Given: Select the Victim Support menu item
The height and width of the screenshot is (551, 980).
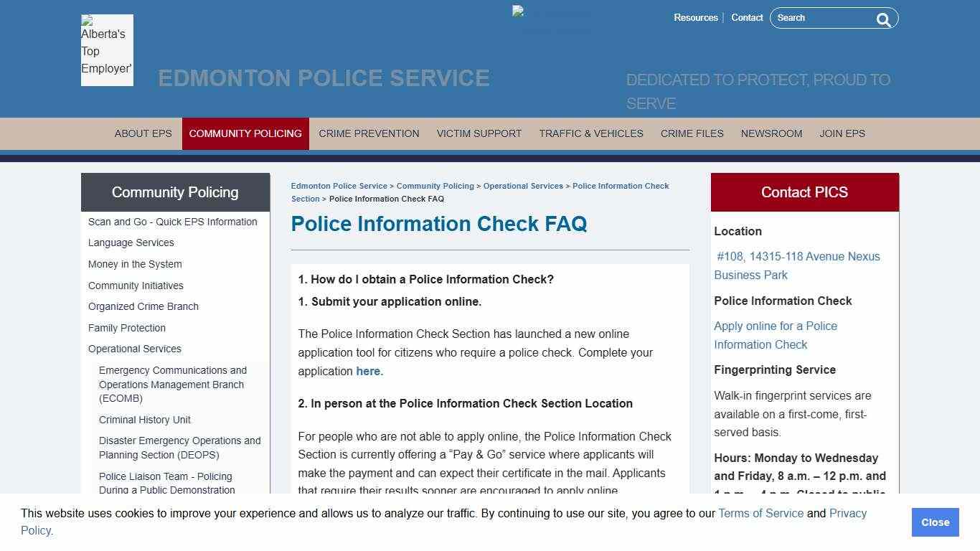Looking at the screenshot, I should (x=479, y=133).
